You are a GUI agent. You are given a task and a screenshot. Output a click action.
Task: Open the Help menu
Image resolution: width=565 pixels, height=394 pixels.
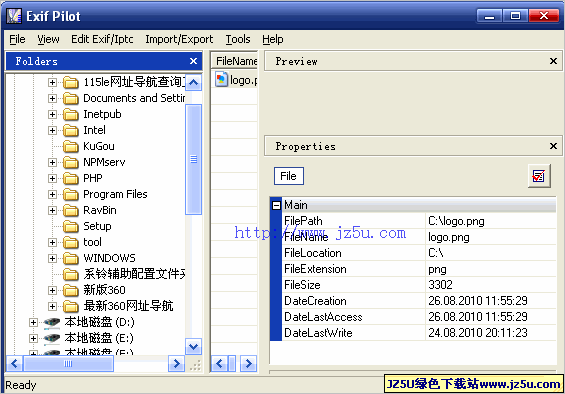point(273,39)
